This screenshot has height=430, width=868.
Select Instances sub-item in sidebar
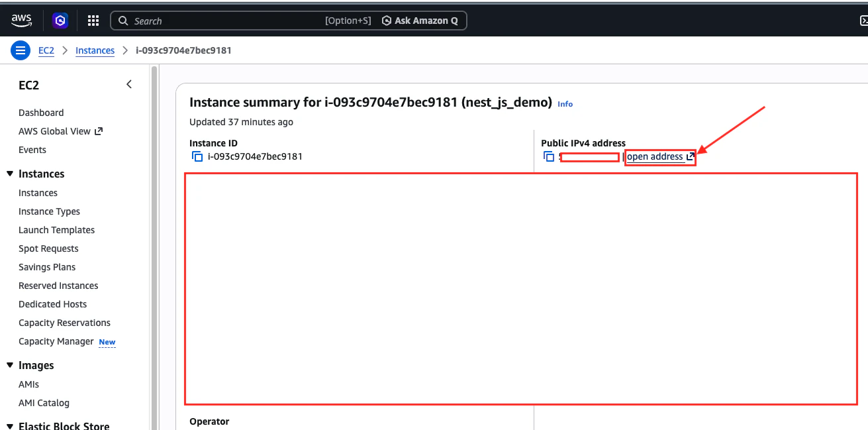click(38, 193)
